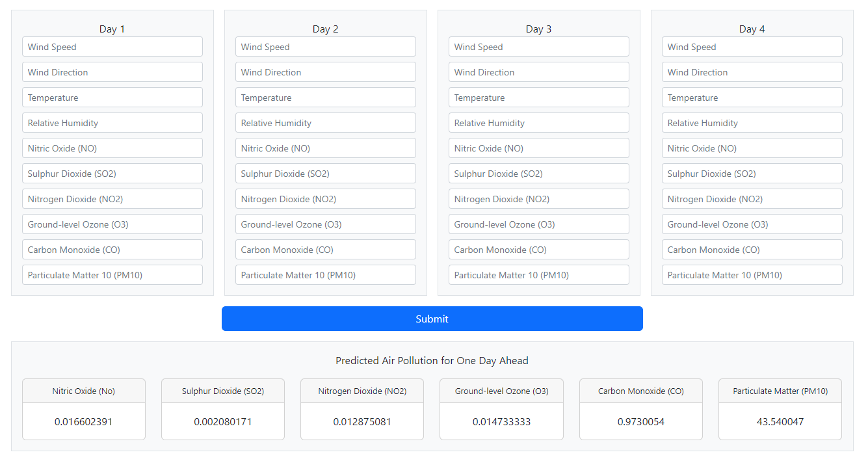Image resolution: width=868 pixels, height=461 pixels.
Task: Click the Wind Speed field for Day 1
Action: [112, 46]
